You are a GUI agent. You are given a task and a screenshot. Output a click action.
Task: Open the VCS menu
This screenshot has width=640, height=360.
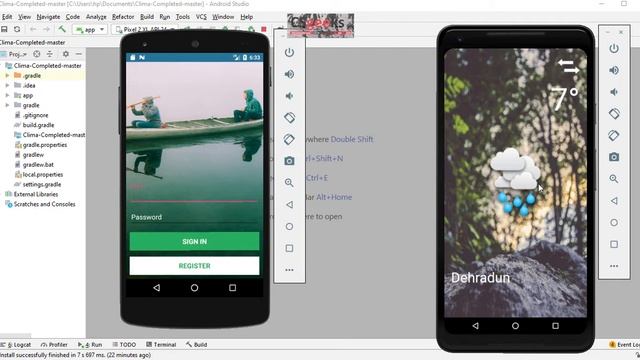tap(201, 17)
